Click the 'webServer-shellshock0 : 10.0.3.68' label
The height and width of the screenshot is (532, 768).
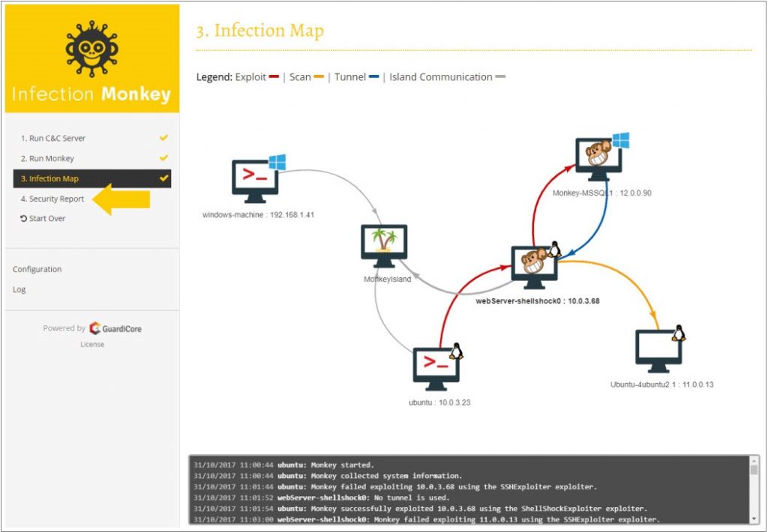538,301
